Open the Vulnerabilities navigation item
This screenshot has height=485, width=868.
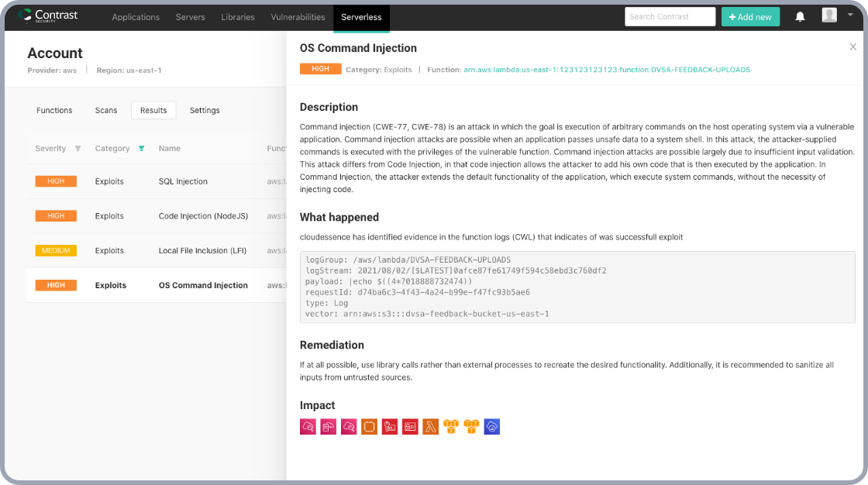click(298, 17)
